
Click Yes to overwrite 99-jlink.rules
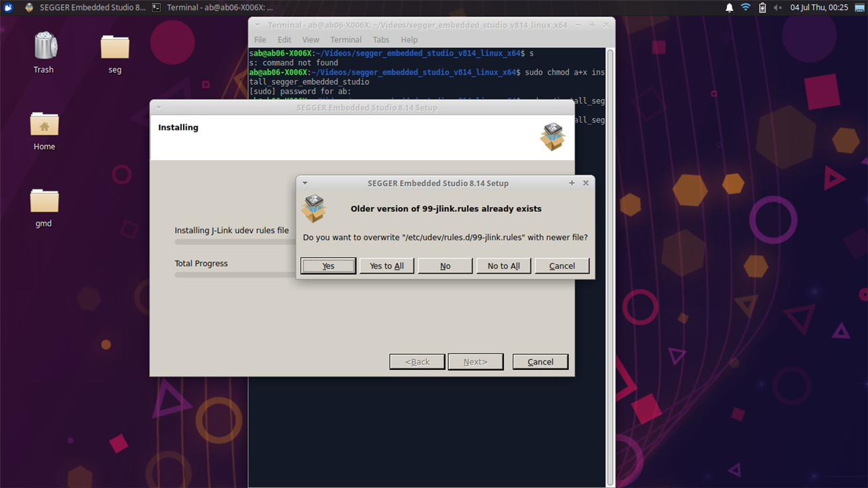(328, 266)
